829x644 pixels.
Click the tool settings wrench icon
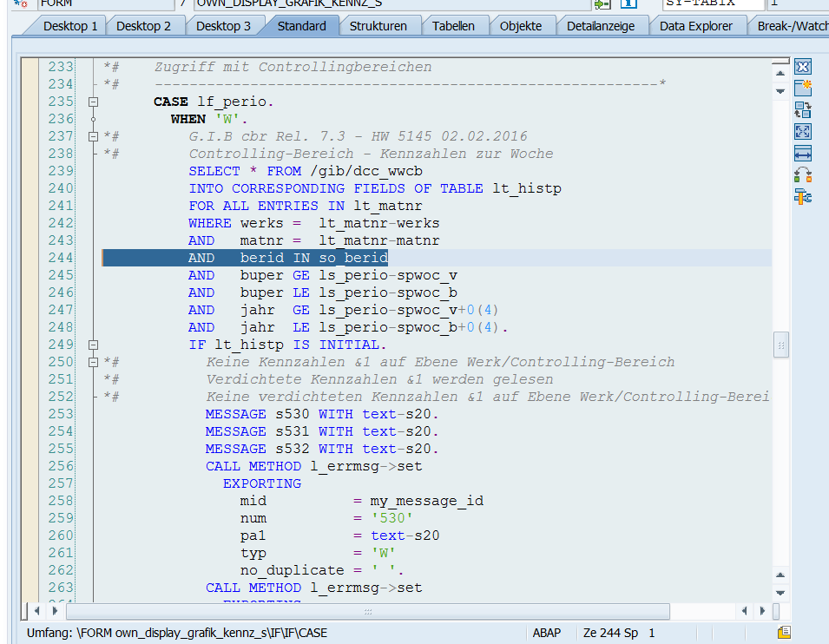[803, 197]
